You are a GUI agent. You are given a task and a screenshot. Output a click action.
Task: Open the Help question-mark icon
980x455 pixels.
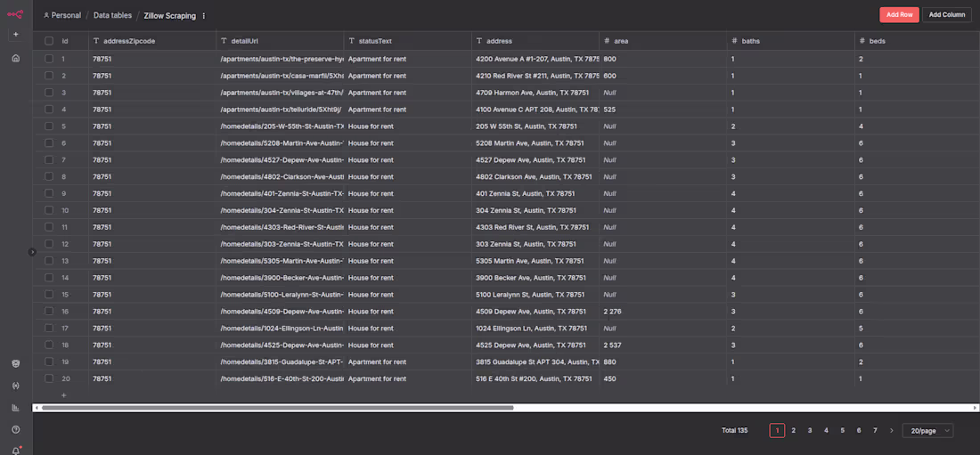(16, 429)
